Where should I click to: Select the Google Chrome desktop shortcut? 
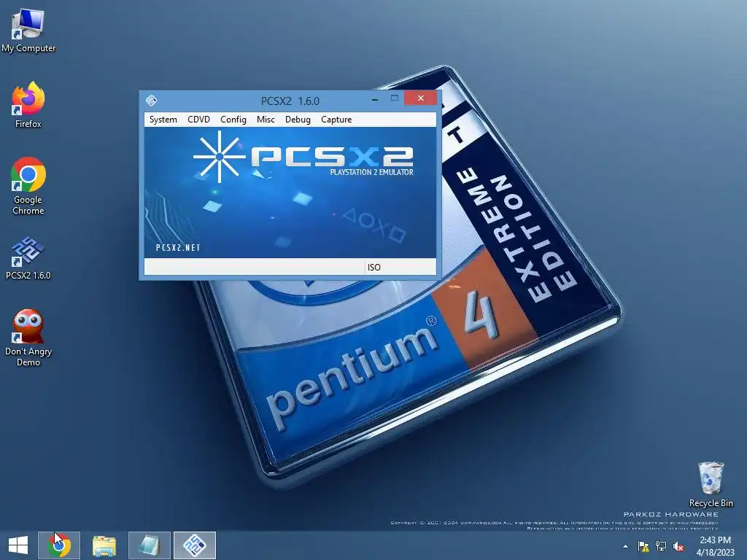click(x=28, y=186)
